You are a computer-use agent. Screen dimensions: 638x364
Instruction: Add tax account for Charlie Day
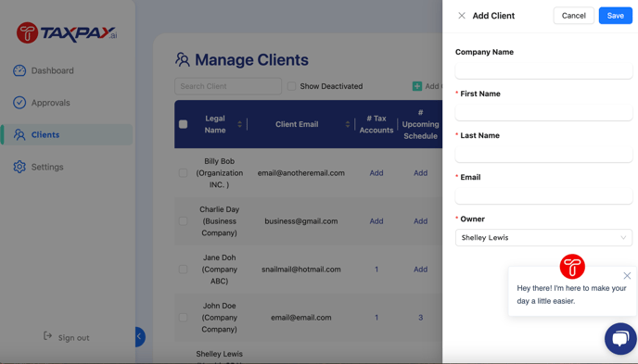click(x=376, y=221)
